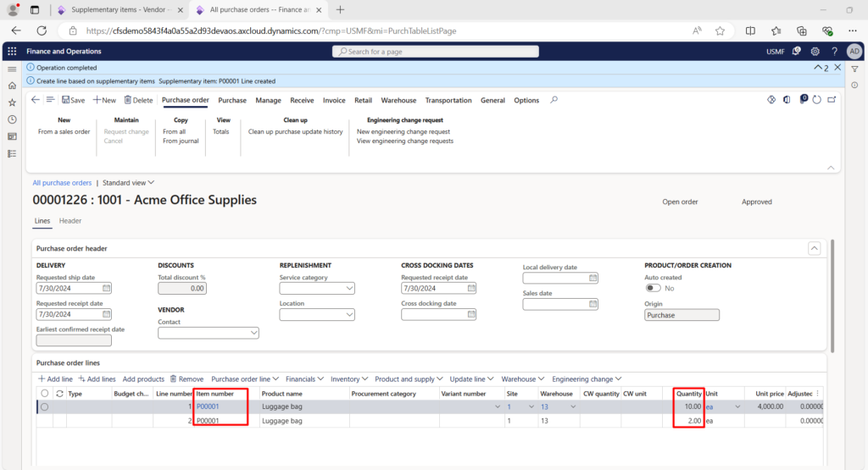This screenshot has height=470, width=868.
Task: Click Remove button in lines toolbar
Action: (x=186, y=379)
